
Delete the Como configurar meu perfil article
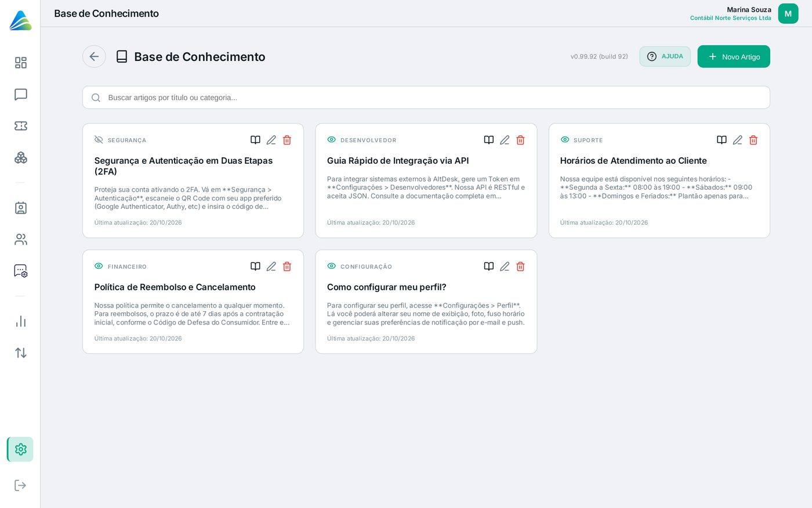point(520,266)
